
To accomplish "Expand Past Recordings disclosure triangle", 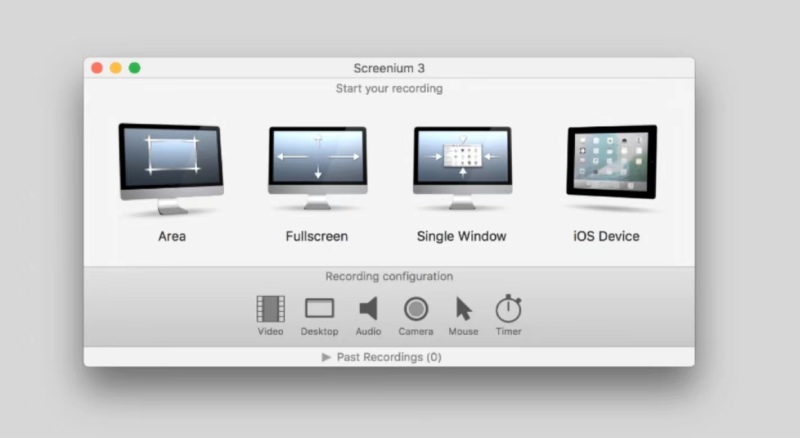I will [x=326, y=357].
